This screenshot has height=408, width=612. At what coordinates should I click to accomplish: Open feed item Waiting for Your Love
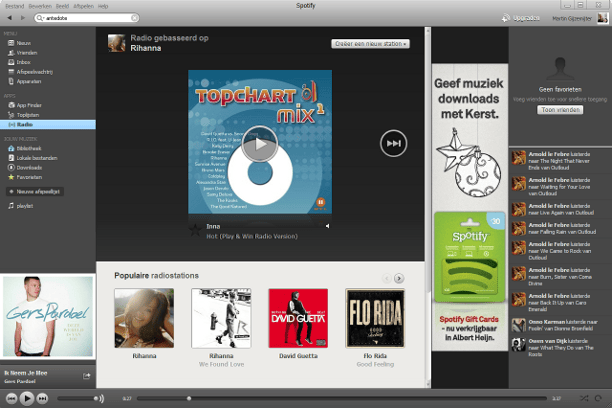[x=560, y=187]
